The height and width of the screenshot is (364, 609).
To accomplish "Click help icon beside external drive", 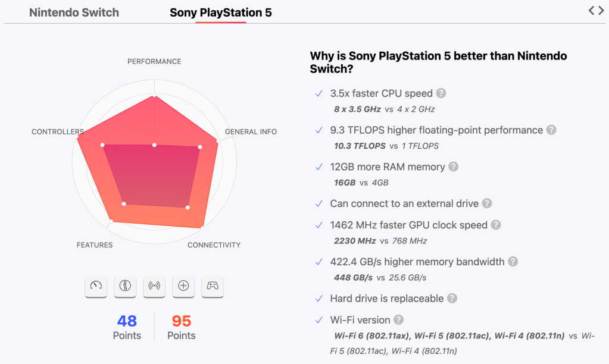I will click(x=487, y=203).
